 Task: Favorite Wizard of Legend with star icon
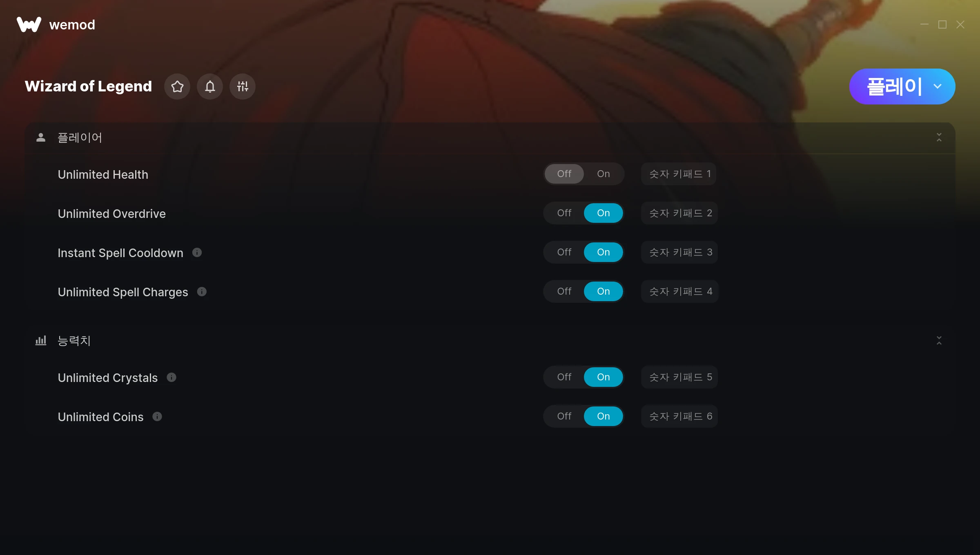(x=177, y=87)
